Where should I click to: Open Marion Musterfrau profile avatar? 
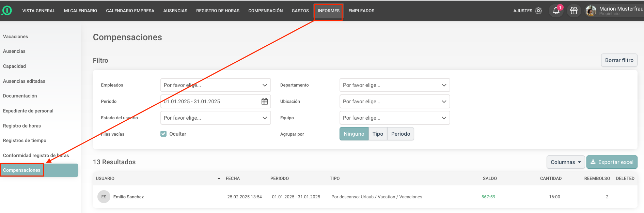[591, 11]
